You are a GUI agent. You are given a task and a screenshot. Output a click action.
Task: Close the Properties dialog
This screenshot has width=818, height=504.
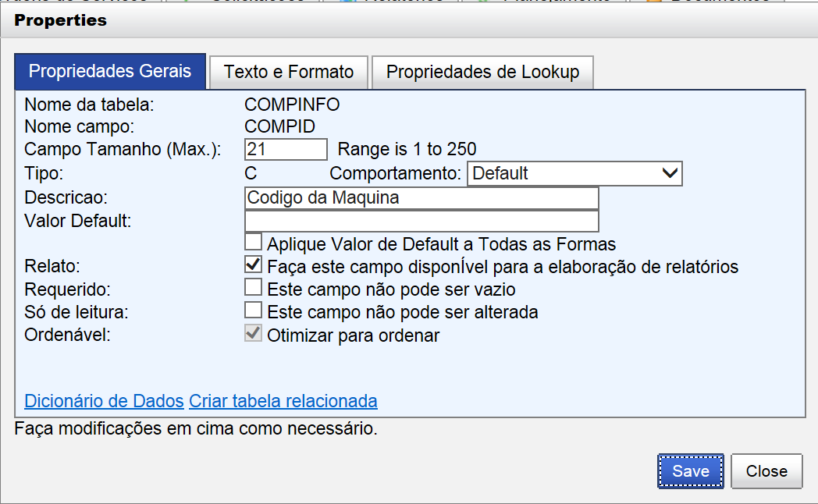tap(766, 471)
